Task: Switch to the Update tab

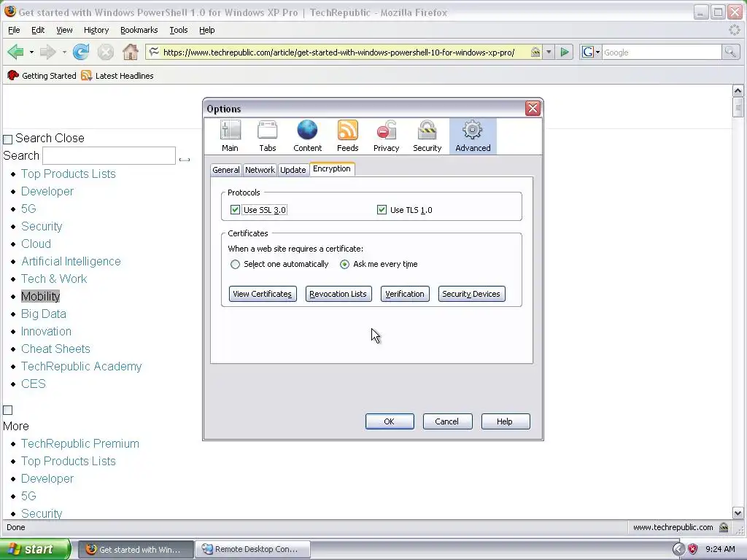Action: (x=293, y=170)
